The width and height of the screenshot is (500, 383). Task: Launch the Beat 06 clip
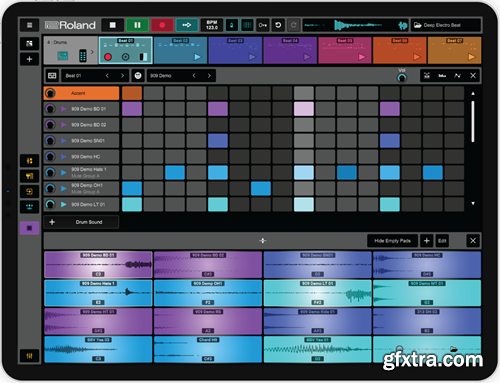click(417, 57)
